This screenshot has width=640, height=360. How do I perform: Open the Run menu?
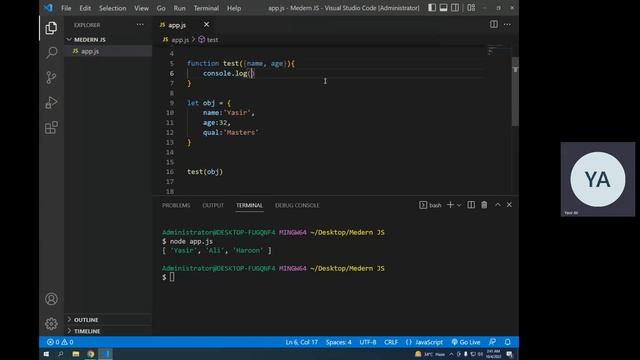pyautogui.click(x=179, y=8)
